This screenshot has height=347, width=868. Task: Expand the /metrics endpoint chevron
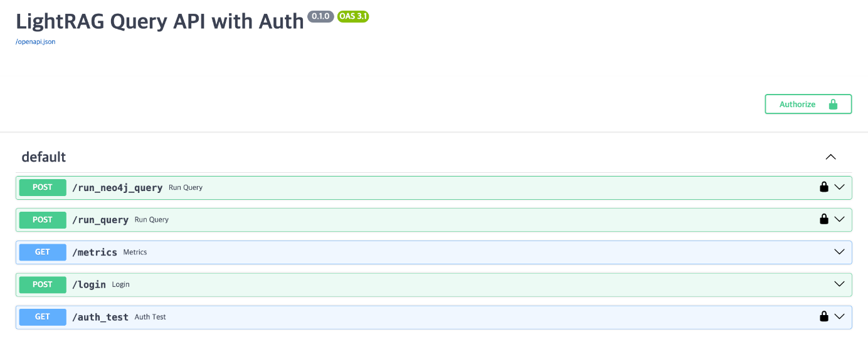point(840,252)
